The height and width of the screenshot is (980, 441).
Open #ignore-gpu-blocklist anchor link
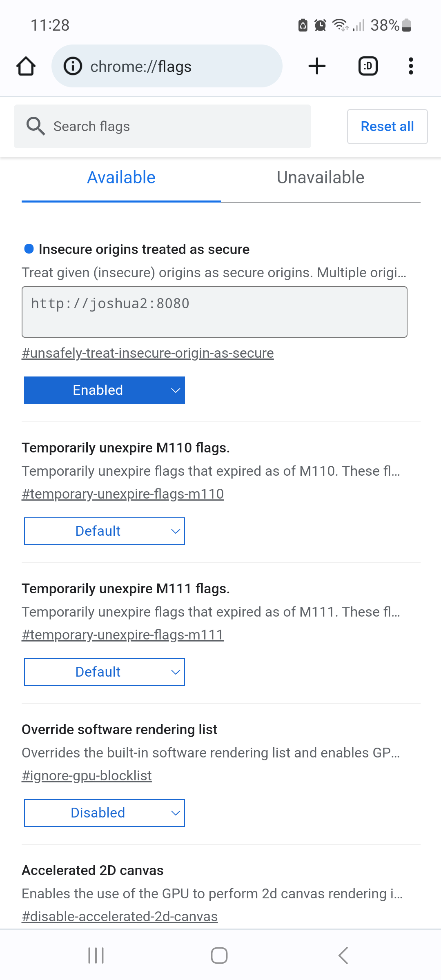(87, 776)
